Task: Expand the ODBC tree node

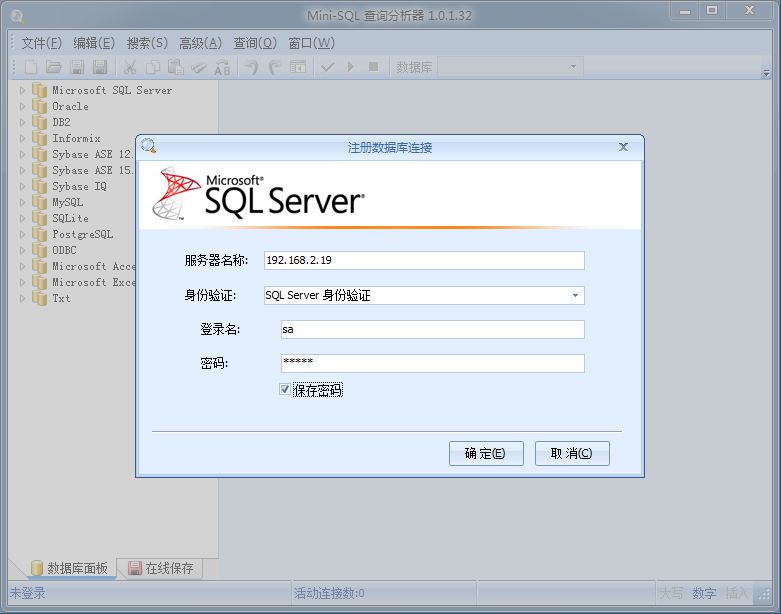Action: tap(22, 250)
